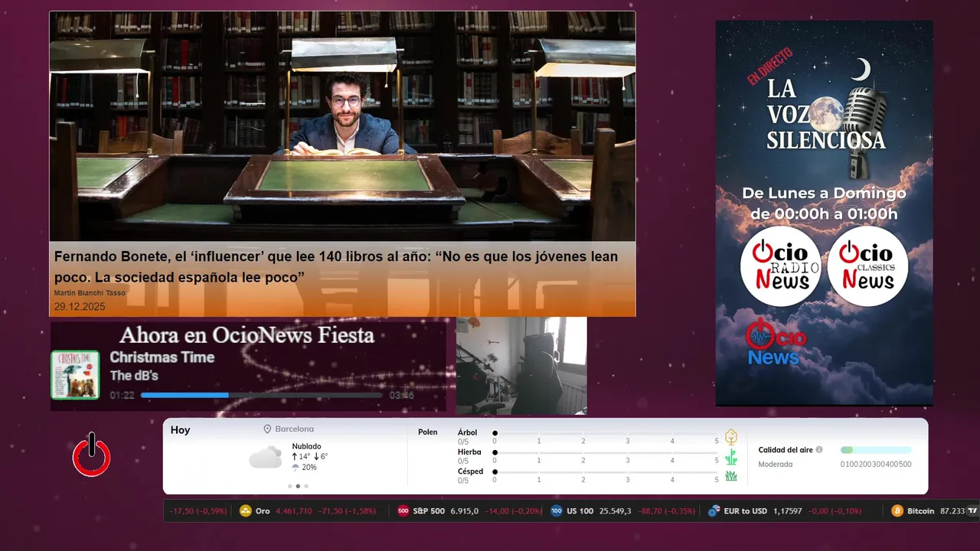This screenshot has width=980, height=551.
Task: Click the red power logo icon
Action: pos(92,455)
